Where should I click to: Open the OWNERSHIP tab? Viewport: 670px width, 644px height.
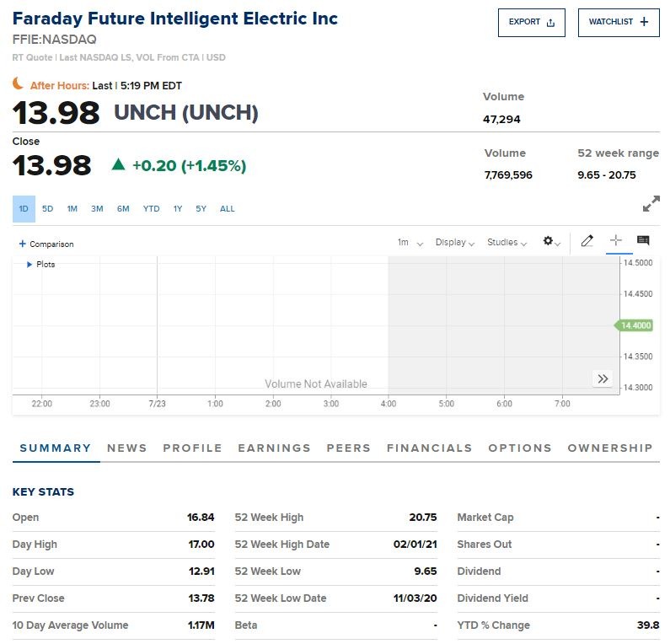(609, 448)
